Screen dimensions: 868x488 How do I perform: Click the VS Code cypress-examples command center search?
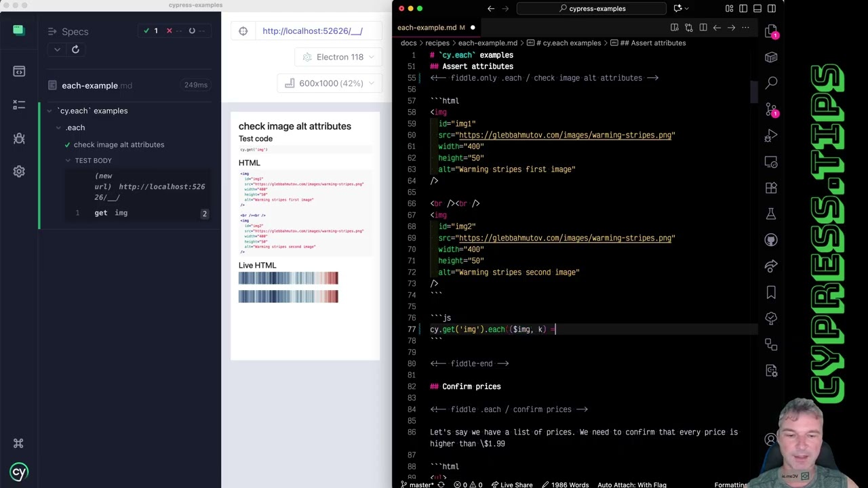click(x=593, y=8)
